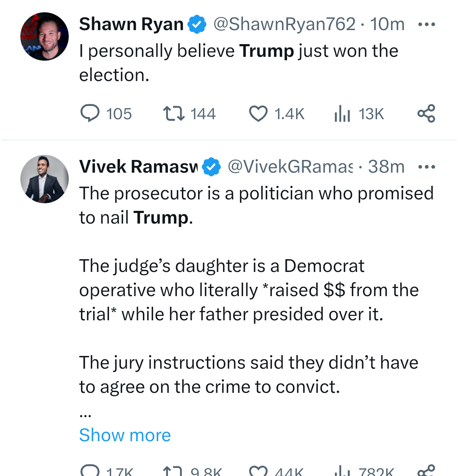Click the @VivekGRamas handle
Viewport: 458px width, 476px height.
coord(290,167)
